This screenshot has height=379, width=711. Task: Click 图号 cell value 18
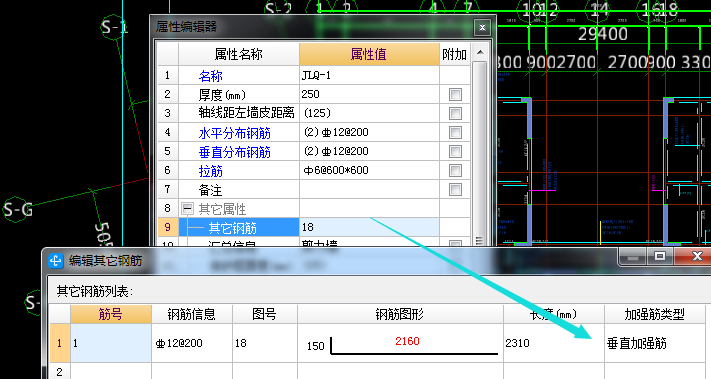pyautogui.click(x=264, y=343)
